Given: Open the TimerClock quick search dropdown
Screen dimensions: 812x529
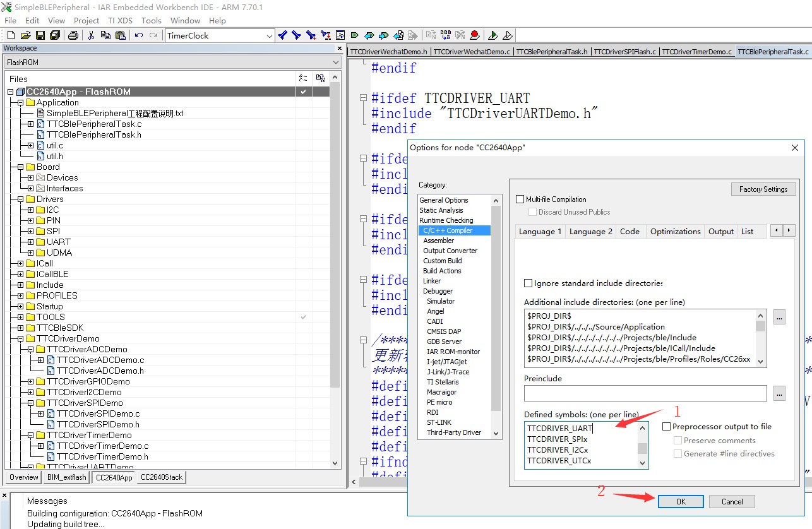Looking at the screenshot, I should coord(270,35).
